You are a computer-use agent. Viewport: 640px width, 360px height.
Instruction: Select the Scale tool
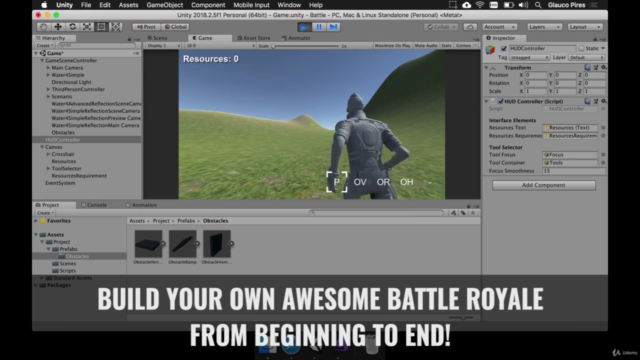(x=87, y=27)
